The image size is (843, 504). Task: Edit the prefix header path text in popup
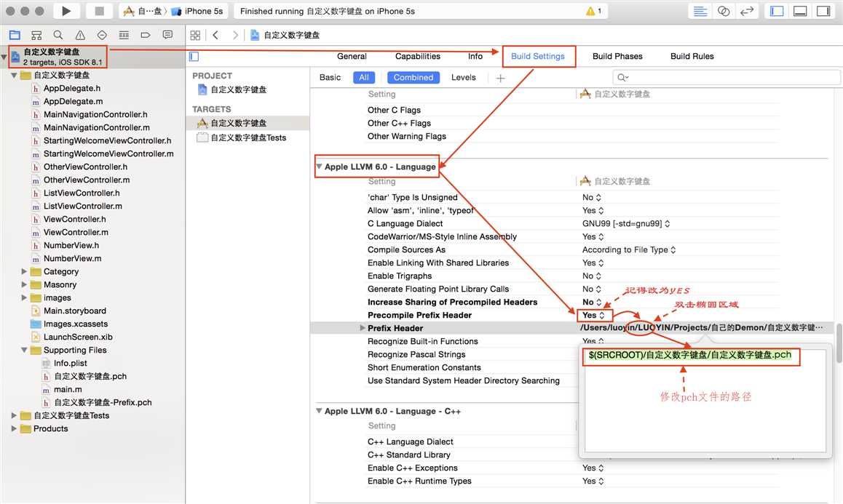(x=690, y=355)
